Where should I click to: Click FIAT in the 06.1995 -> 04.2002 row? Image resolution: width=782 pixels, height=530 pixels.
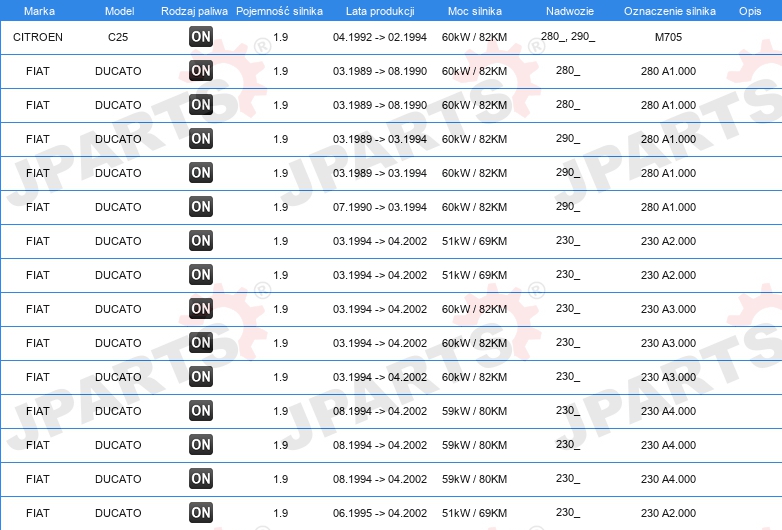(38, 513)
